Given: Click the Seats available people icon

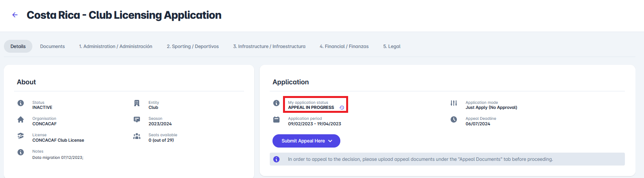Looking at the screenshot, I should 137,136.
